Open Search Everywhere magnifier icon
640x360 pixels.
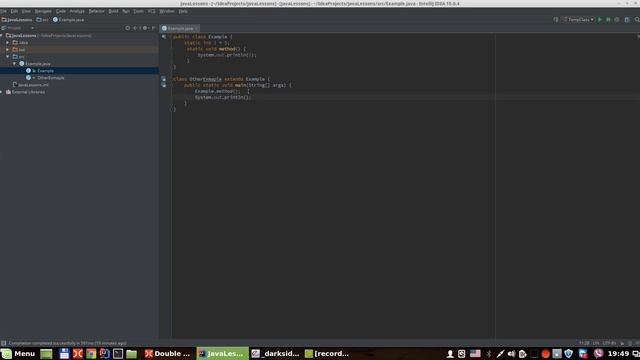pos(637,20)
